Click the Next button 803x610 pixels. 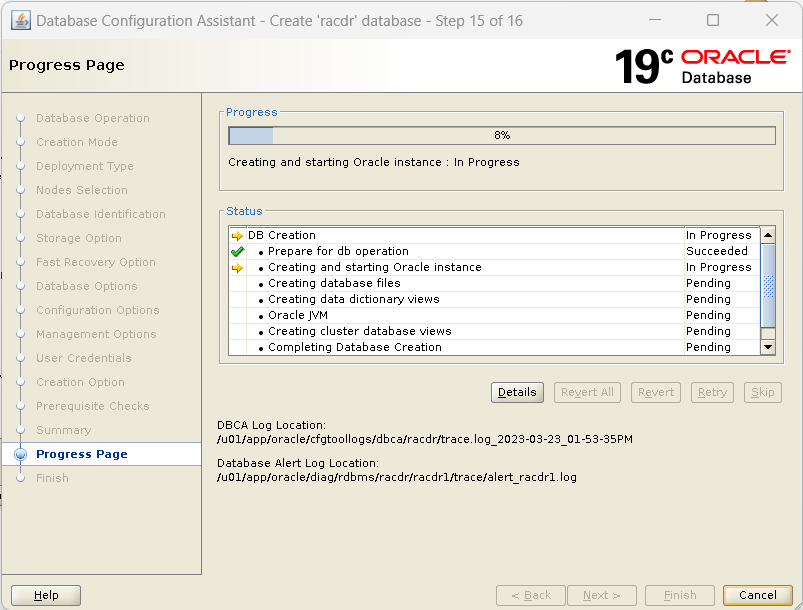click(602, 595)
